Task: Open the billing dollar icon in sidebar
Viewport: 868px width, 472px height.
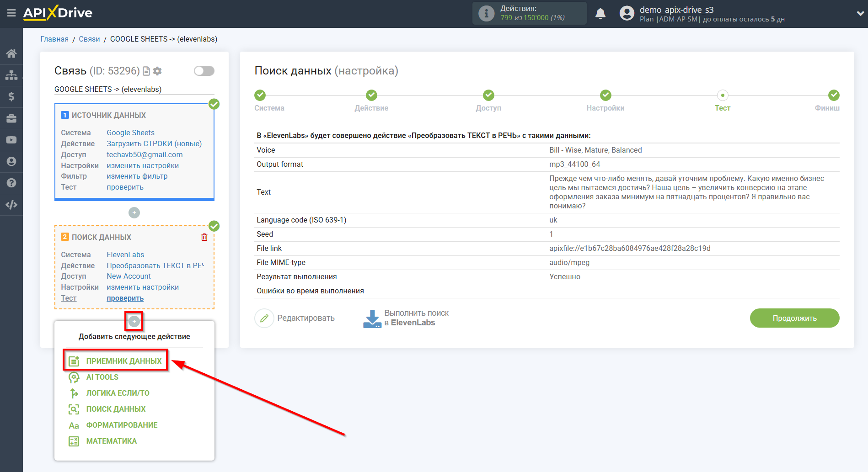Action: pos(11,96)
